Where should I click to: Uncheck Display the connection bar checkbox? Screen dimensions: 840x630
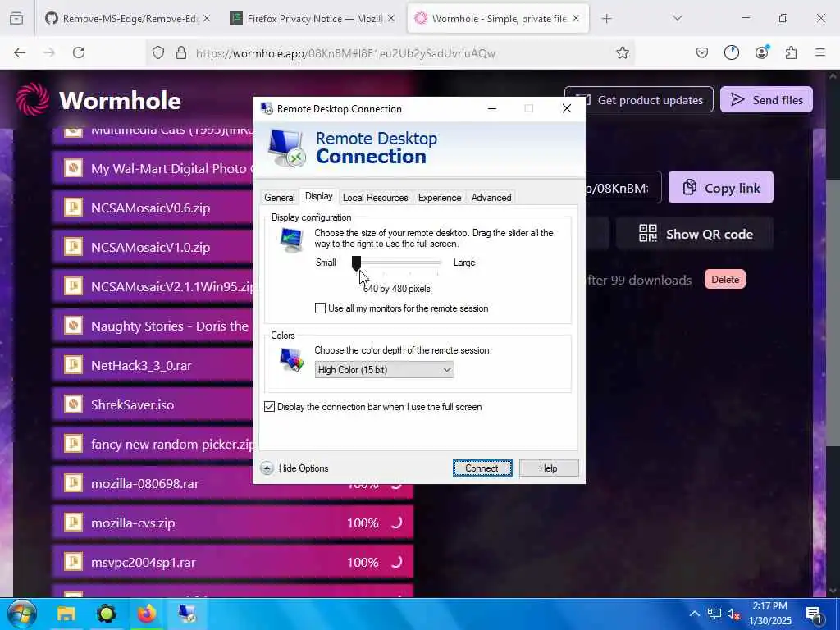point(269,407)
